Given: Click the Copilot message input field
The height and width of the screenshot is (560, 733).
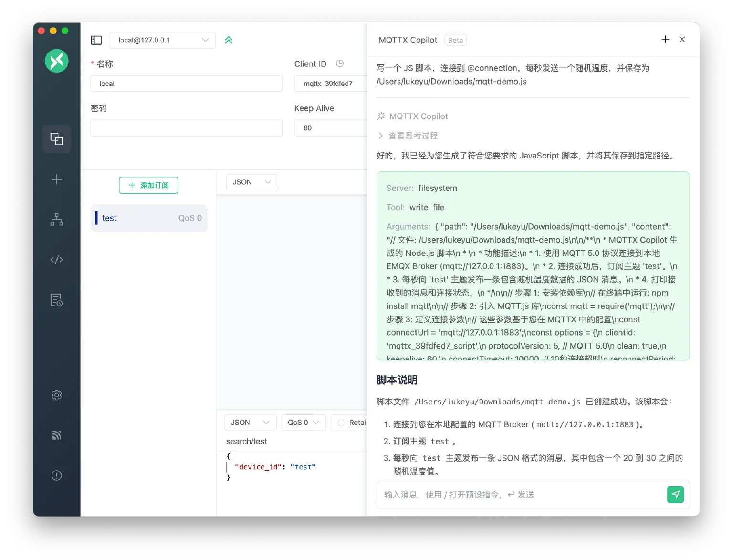Looking at the screenshot, I should (520, 495).
